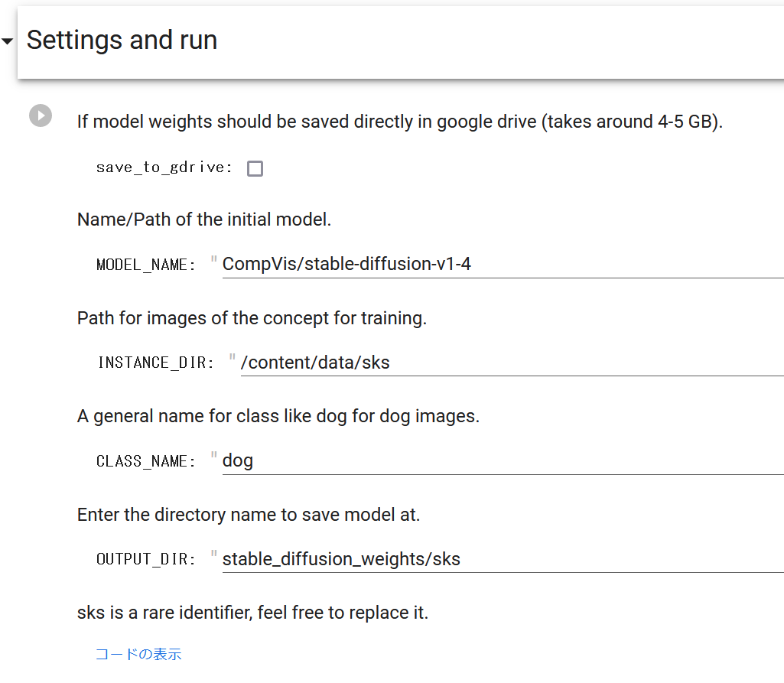Image resolution: width=784 pixels, height=683 pixels.
Task: Click the Settings and run heading
Action: (x=122, y=40)
